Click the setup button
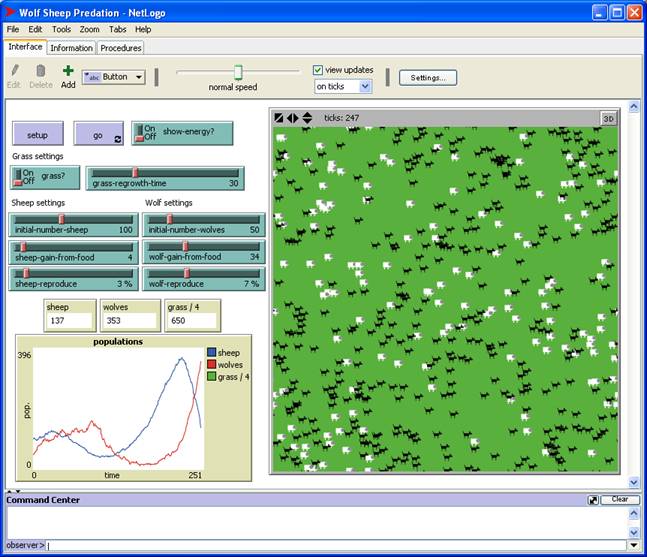647x557 pixels. tap(38, 133)
